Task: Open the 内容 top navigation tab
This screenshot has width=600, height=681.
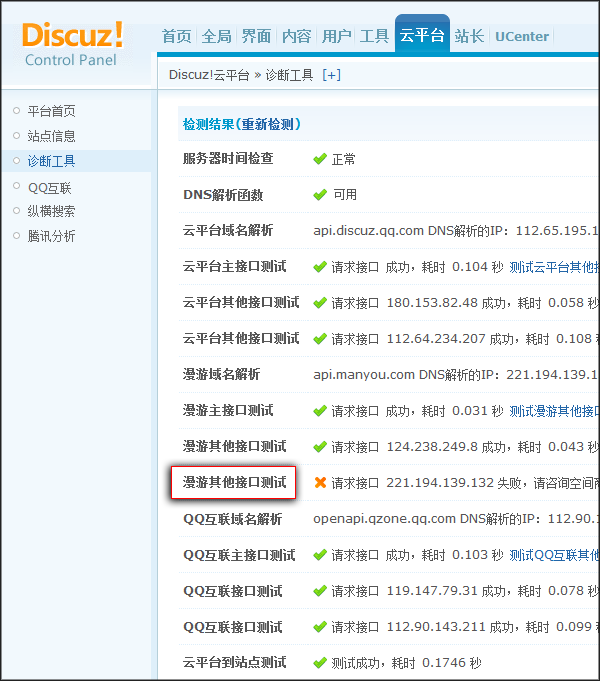Action: coord(296,36)
